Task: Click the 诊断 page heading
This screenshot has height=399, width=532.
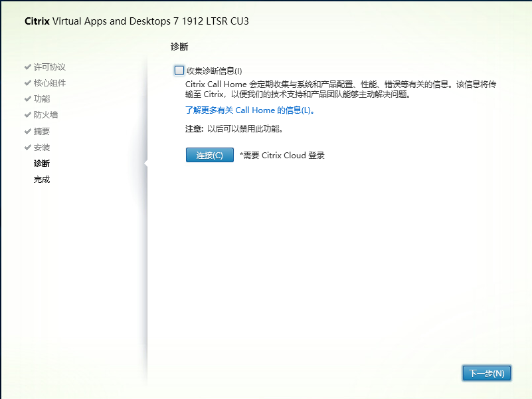Action: [x=179, y=47]
